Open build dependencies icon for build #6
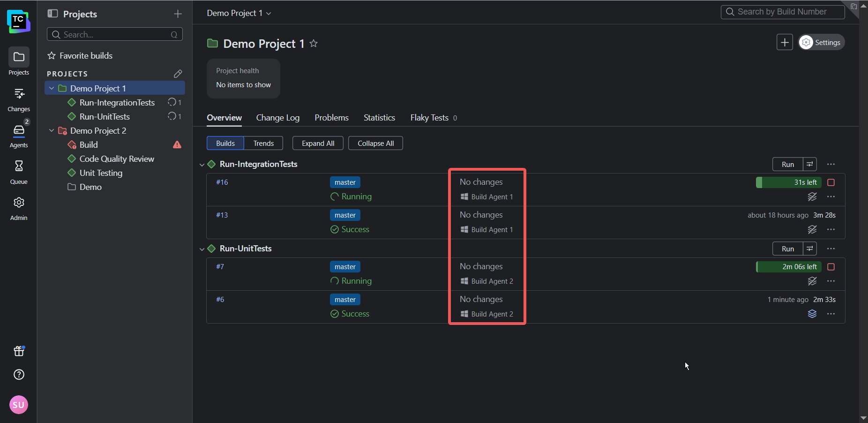This screenshot has width=868, height=423. (812, 314)
